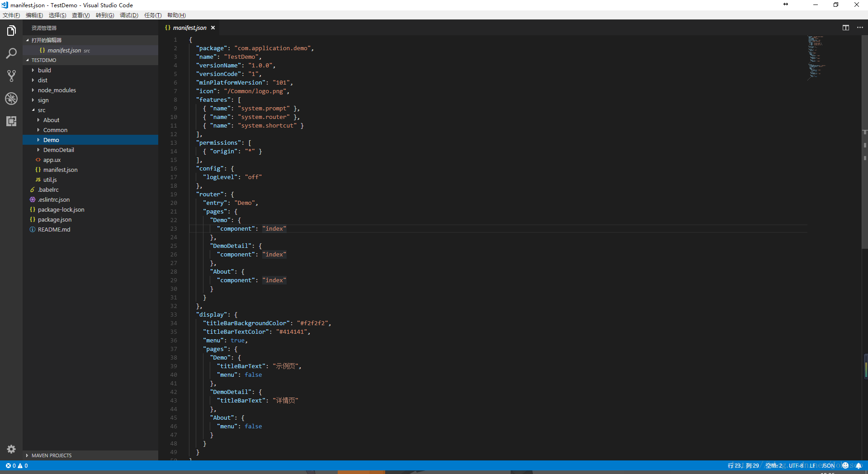Open the Search view in activity bar
This screenshot has height=474, width=868.
[11, 53]
